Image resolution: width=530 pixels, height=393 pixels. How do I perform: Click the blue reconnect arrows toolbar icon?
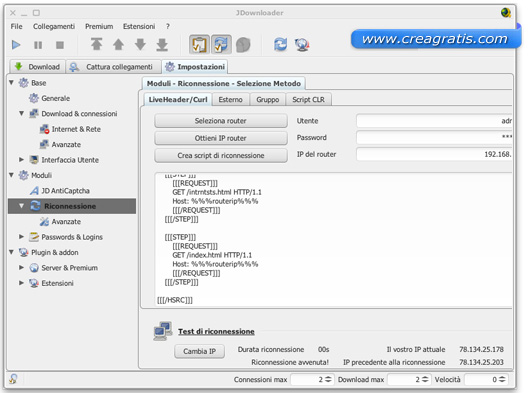(x=281, y=44)
